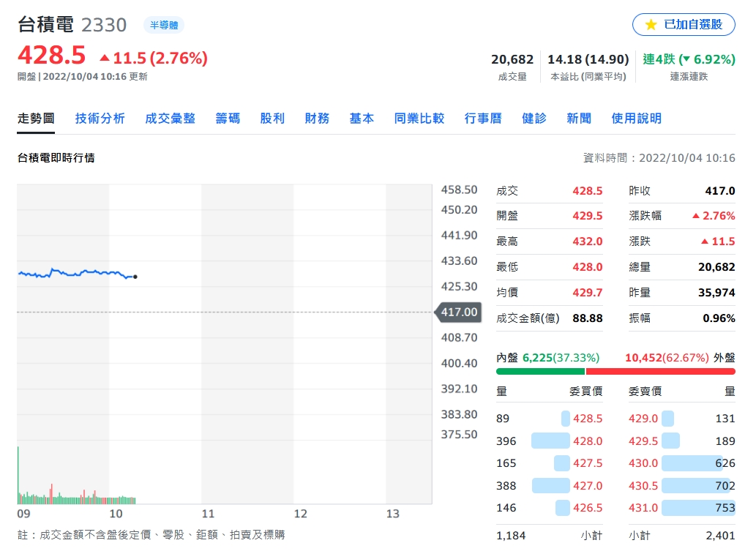Switch to the 行事曆 tab

coord(483,118)
